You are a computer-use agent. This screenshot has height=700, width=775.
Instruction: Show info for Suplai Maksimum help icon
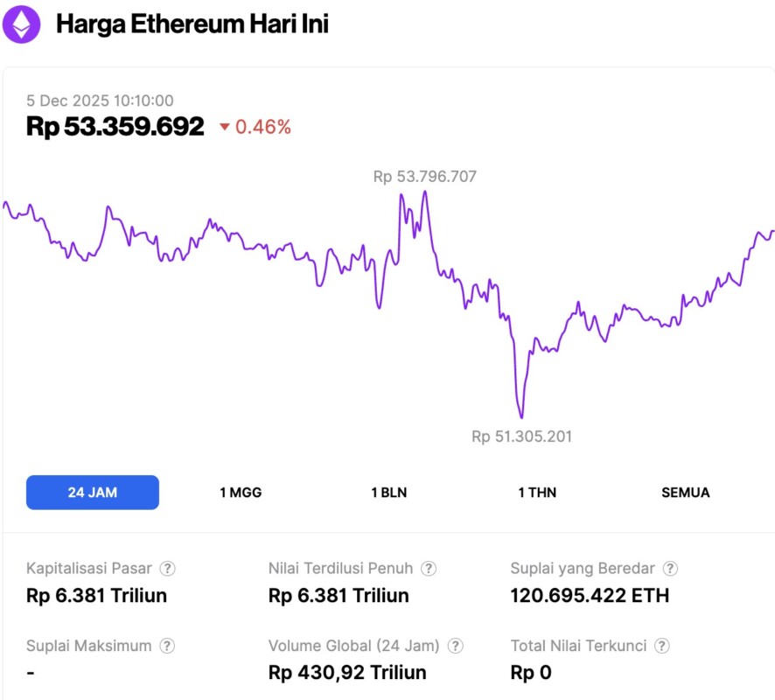[x=167, y=647]
